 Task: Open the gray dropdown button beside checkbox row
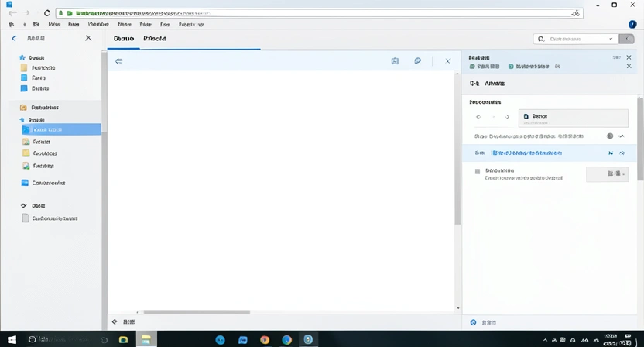(607, 174)
